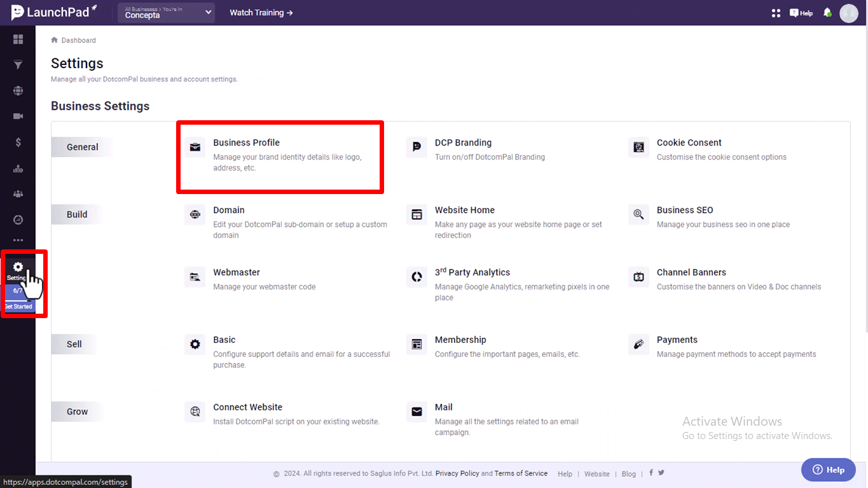
Task: Open Channel Banners settings title
Action: pos(691,272)
